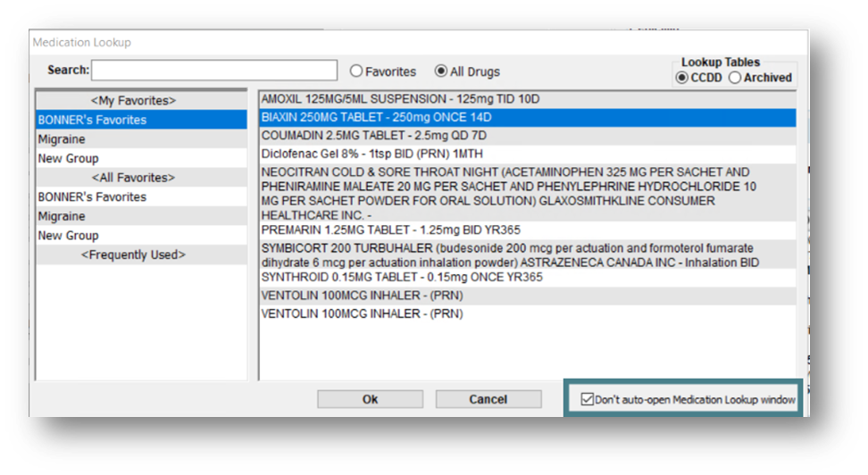Pick last VENTOLIN 100MCG INHALER entry on white row

528,314
